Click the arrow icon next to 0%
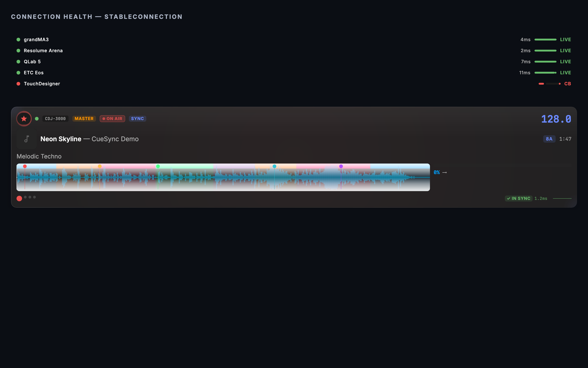588x368 pixels. [445, 172]
